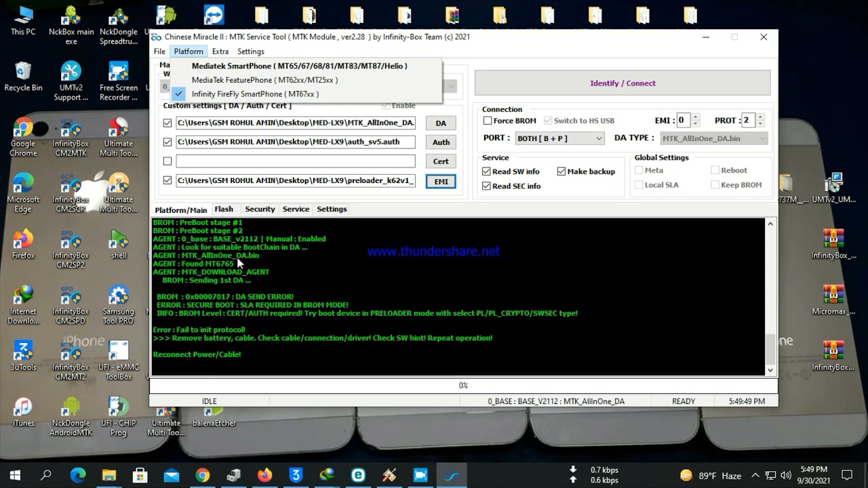Launch Samsung Tool PRO desktop icon
This screenshot has height=488, width=868.
[119, 305]
